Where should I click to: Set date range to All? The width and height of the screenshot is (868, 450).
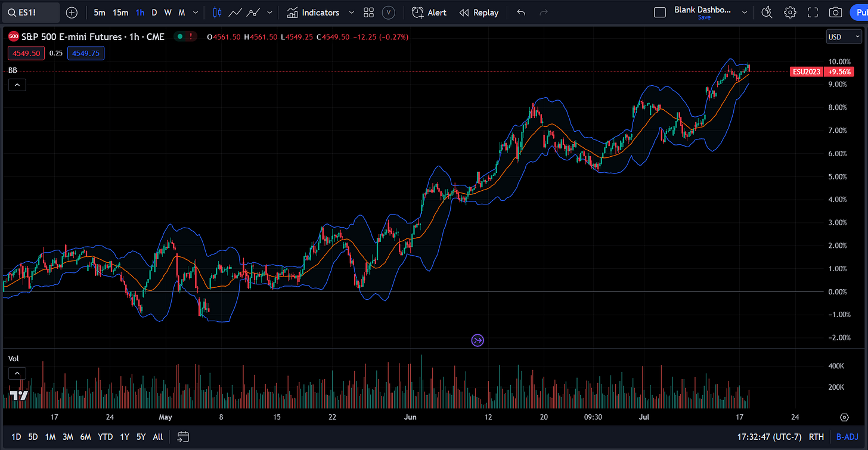click(157, 437)
